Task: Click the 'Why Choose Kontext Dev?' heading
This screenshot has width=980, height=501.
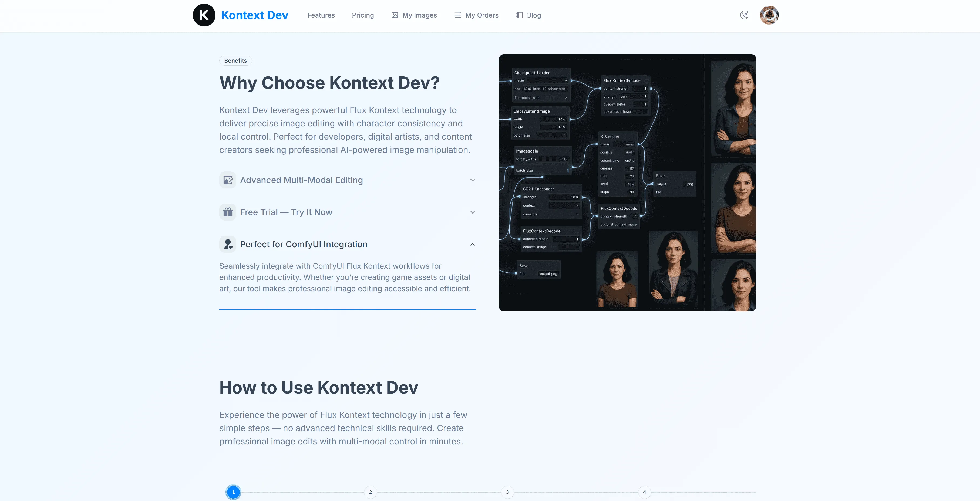Action: [x=329, y=83]
